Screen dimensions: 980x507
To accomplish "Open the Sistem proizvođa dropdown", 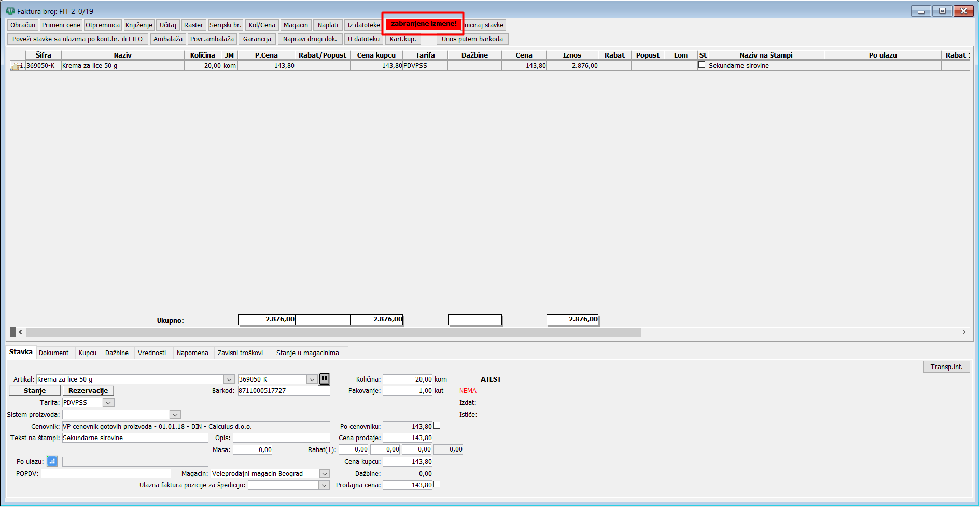I will [175, 415].
